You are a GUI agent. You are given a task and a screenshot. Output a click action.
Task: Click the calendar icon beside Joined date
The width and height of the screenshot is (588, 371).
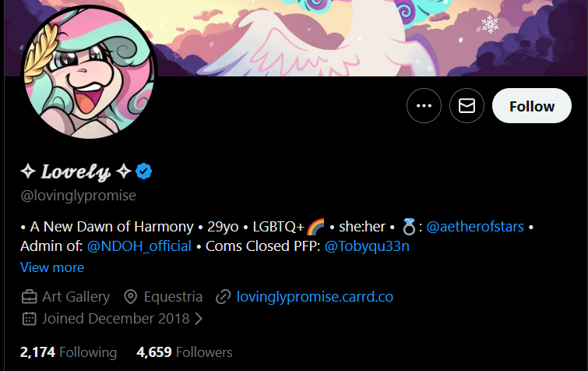coord(30,319)
